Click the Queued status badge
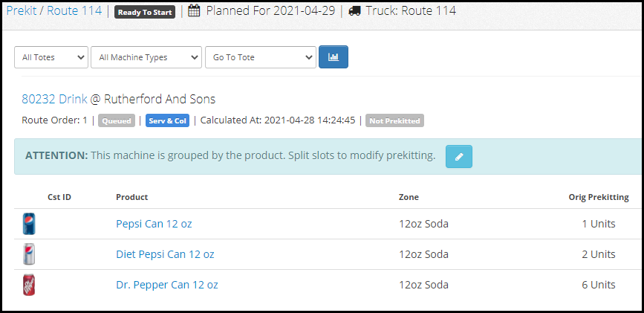 click(117, 121)
